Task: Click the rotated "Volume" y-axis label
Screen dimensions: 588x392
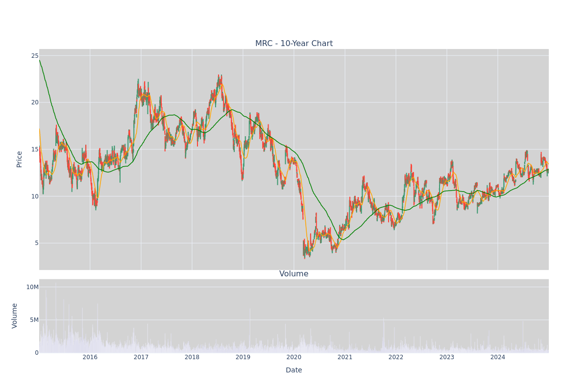Action: [x=15, y=316]
